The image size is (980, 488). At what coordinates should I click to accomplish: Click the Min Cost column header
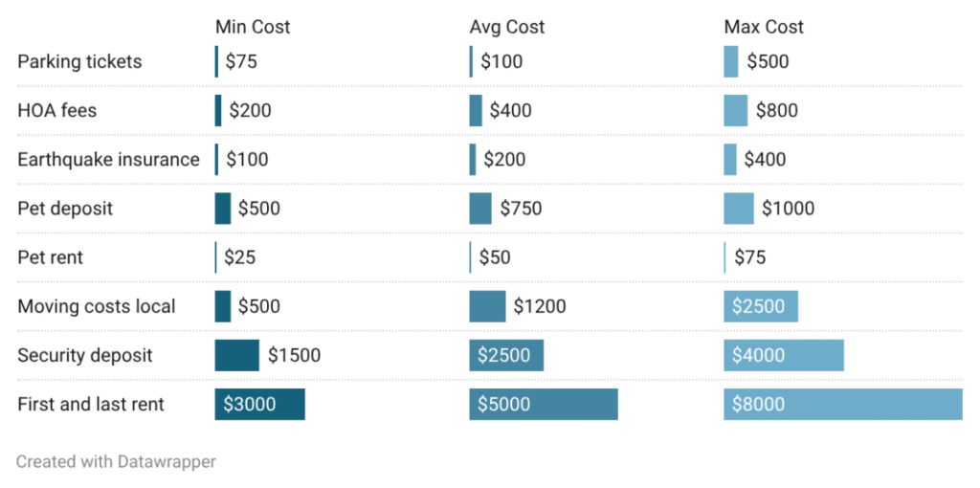253,27
